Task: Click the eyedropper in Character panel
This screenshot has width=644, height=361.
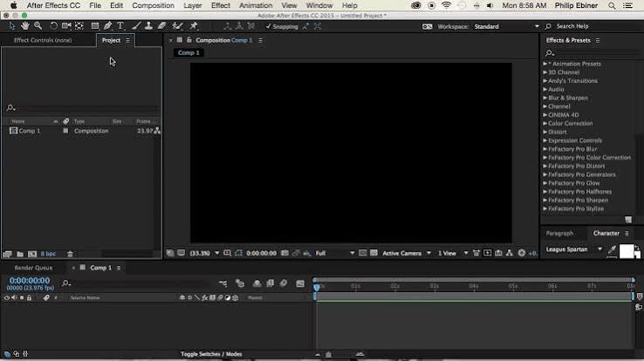Action: (612, 249)
